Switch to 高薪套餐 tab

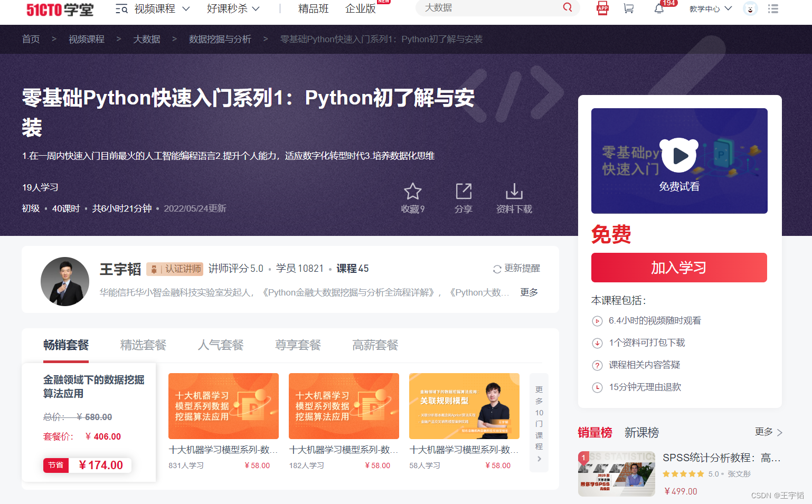click(x=375, y=345)
